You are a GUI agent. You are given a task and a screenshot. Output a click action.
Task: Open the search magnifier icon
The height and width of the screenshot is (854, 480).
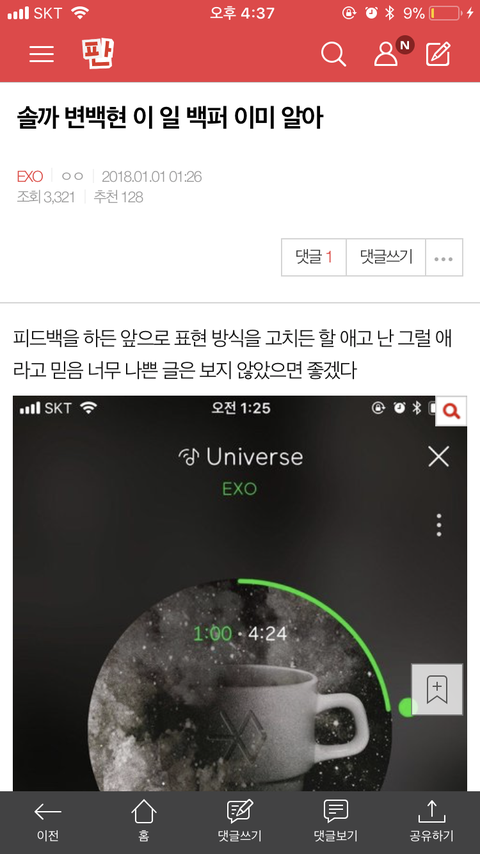coord(333,54)
